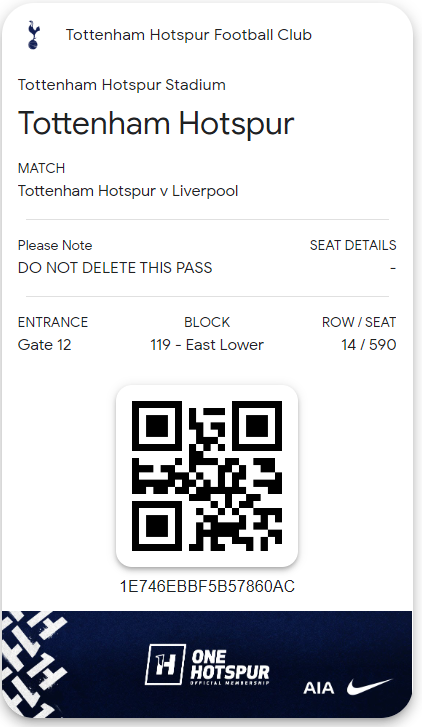Click the Tottenham Hotspur v Liverpool match text

pos(129,192)
